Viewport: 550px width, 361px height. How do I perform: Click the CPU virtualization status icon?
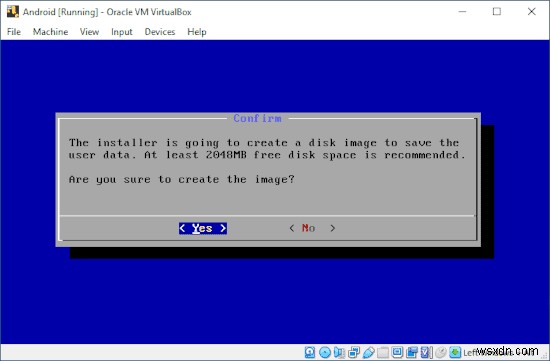click(x=426, y=352)
